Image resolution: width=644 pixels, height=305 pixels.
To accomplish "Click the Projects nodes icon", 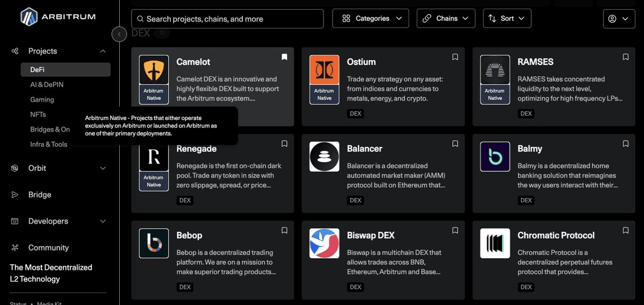I will [x=15, y=51].
